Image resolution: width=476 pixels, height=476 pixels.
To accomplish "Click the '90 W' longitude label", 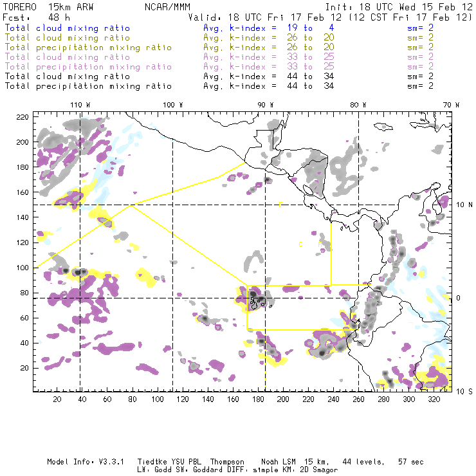I will coord(266,105).
